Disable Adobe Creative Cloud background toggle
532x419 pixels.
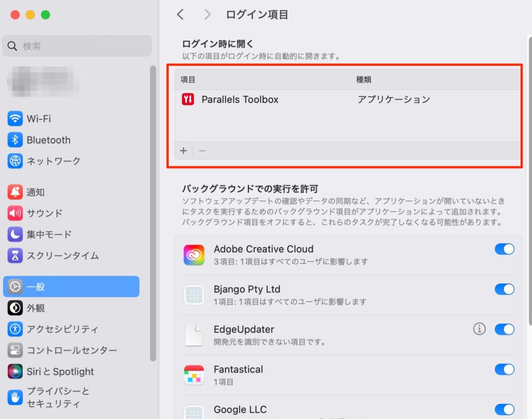tap(504, 249)
